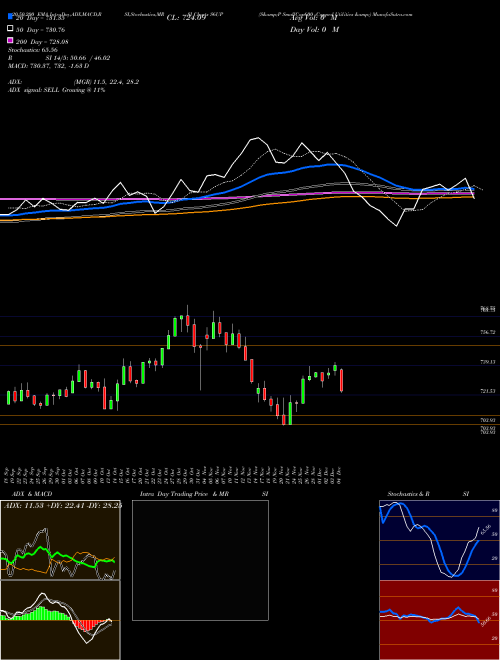Click the 739.13 price axis label
The width and height of the screenshot is (500, 660).
[x=488, y=362]
